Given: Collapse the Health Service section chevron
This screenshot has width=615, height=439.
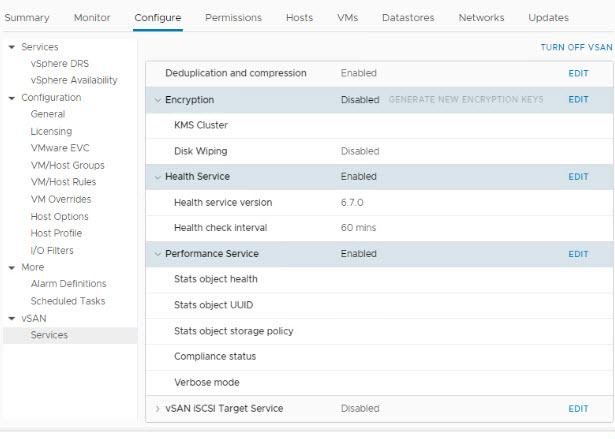Looking at the screenshot, I should 157,177.
